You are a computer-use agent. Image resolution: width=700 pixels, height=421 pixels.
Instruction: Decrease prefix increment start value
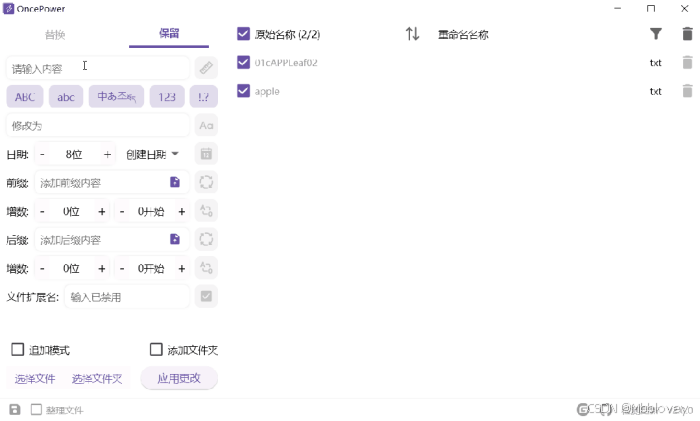pyautogui.click(x=122, y=211)
